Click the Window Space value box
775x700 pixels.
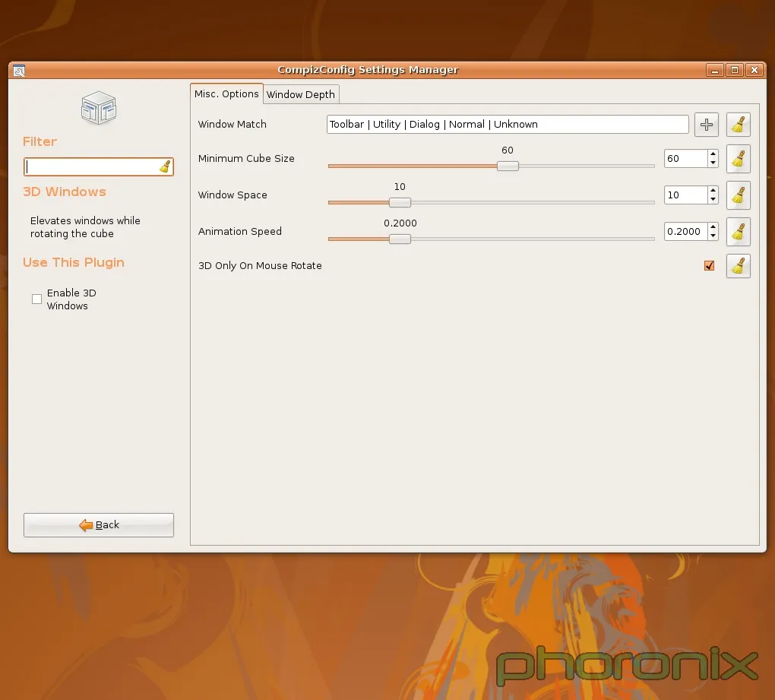[x=686, y=195]
